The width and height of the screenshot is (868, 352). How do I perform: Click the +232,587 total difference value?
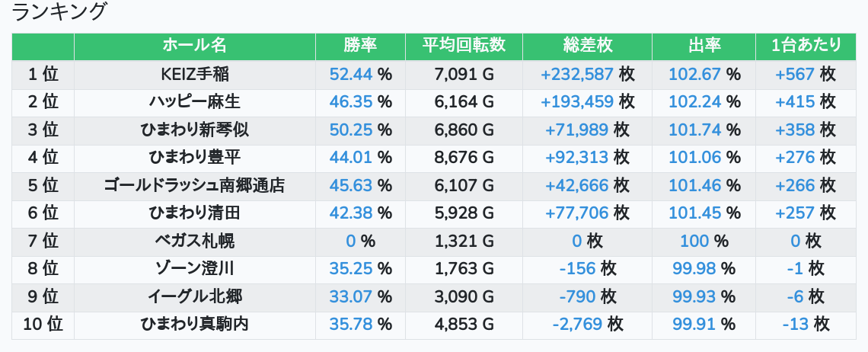[x=577, y=74]
